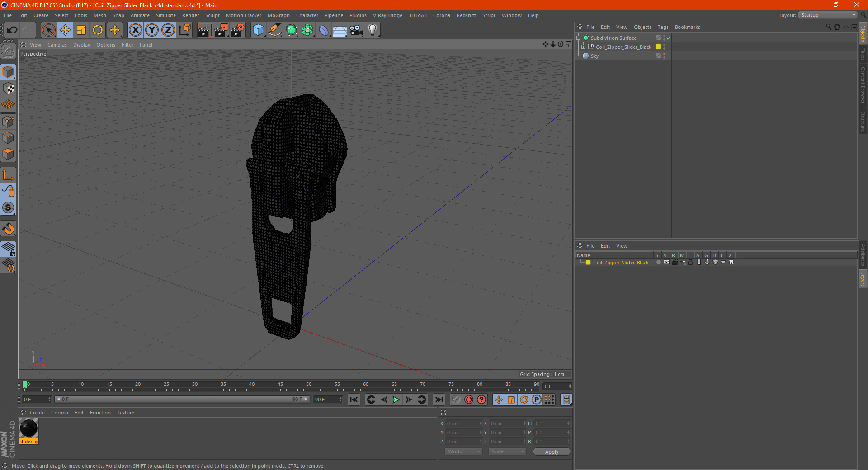Step to the next frame

tap(409, 399)
